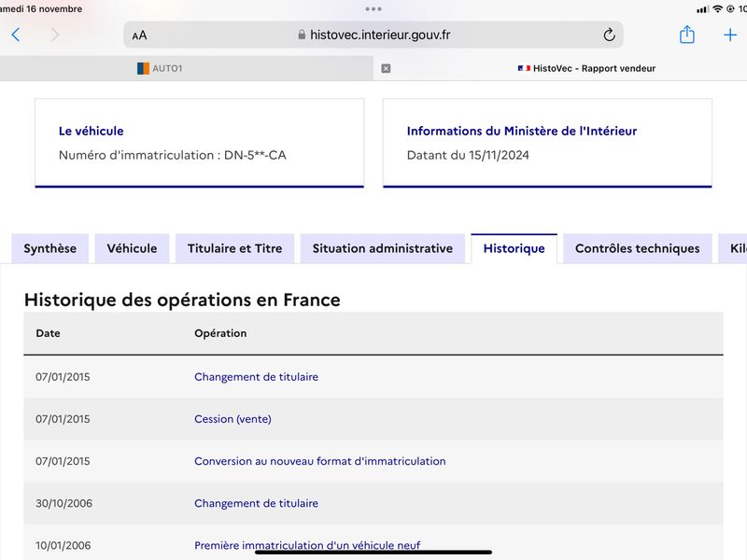The image size is (747, 560).
Task: Click the Datant du 15/11/2024 text
Action: click(x=468, y=155)
